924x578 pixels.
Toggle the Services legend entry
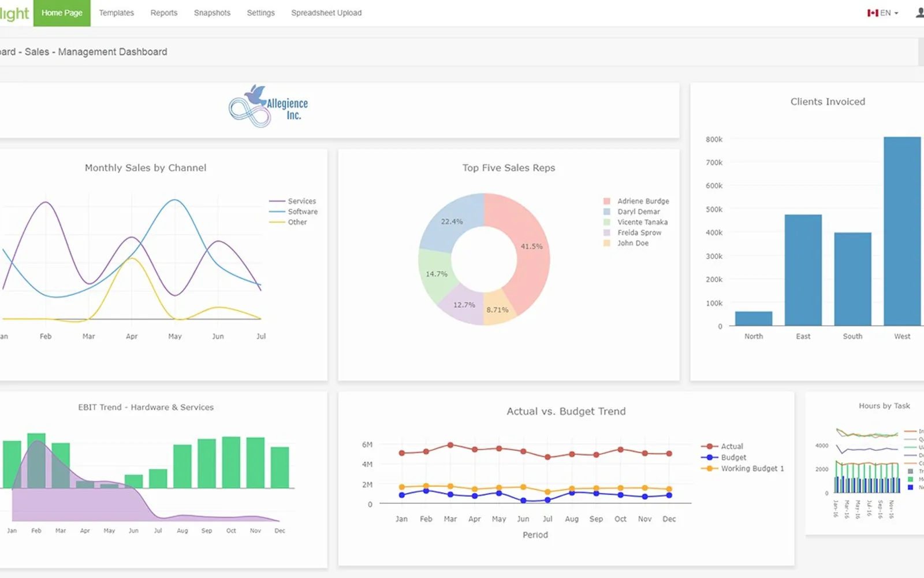click(x=293, y=201)
